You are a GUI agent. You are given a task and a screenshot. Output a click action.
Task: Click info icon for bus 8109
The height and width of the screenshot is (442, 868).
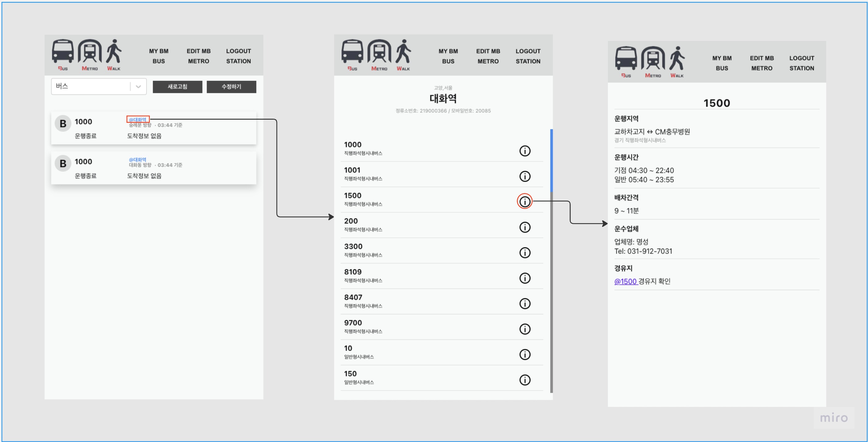coord(525,278)
